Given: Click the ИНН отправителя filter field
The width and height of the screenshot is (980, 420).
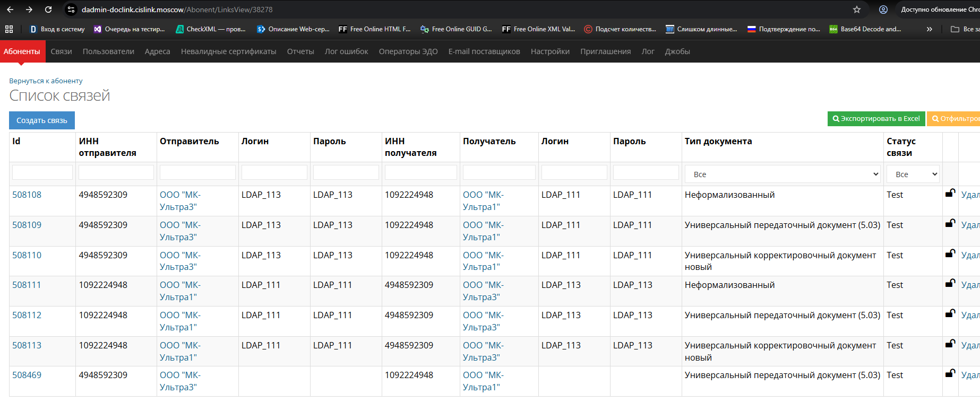Looking at the screenshot, I should [116, 172].
